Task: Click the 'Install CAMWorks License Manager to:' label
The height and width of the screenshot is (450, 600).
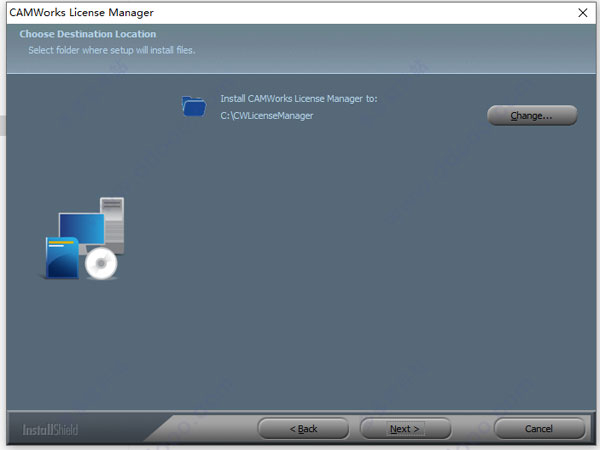Action: [x=299, y=99]
